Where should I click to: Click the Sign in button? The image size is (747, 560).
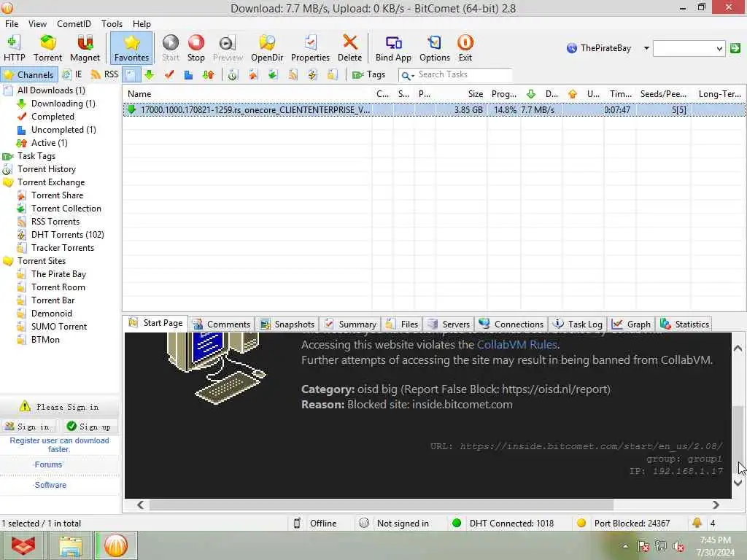pos(28,427)
